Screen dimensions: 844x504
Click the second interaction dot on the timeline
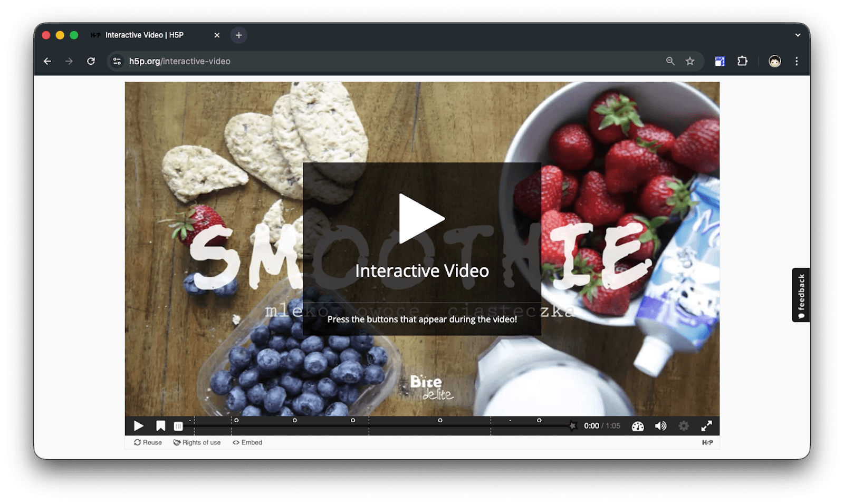point(294,420)
